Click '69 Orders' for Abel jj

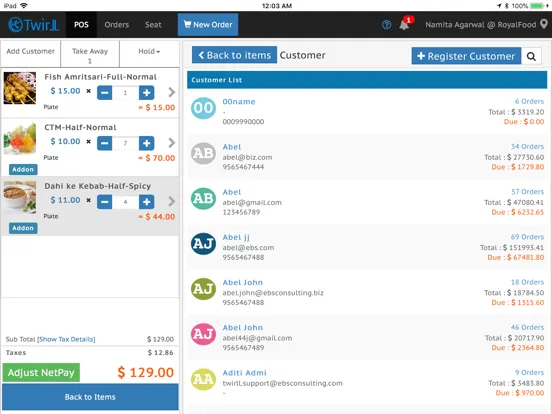tap(527, 237)
